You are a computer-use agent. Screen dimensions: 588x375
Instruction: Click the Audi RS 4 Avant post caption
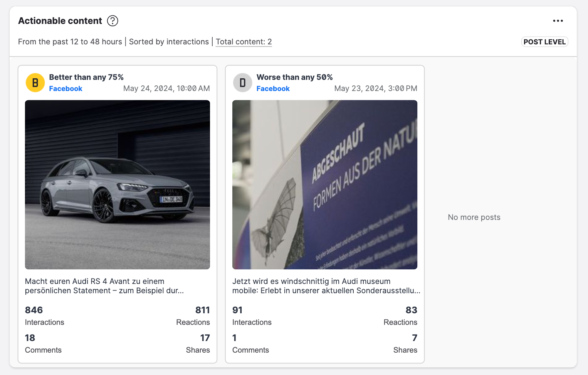[x=104, y=286]
